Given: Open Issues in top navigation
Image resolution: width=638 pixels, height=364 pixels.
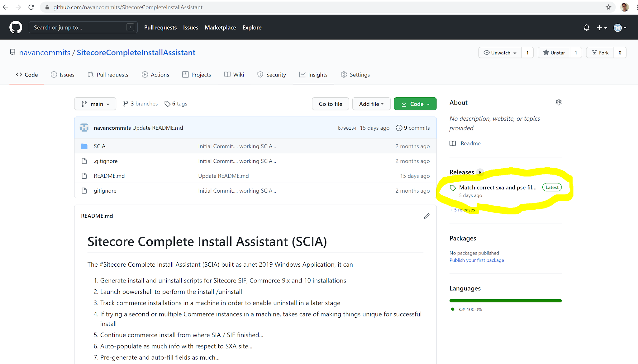Looking at the screenshot, I should point(191,27).
